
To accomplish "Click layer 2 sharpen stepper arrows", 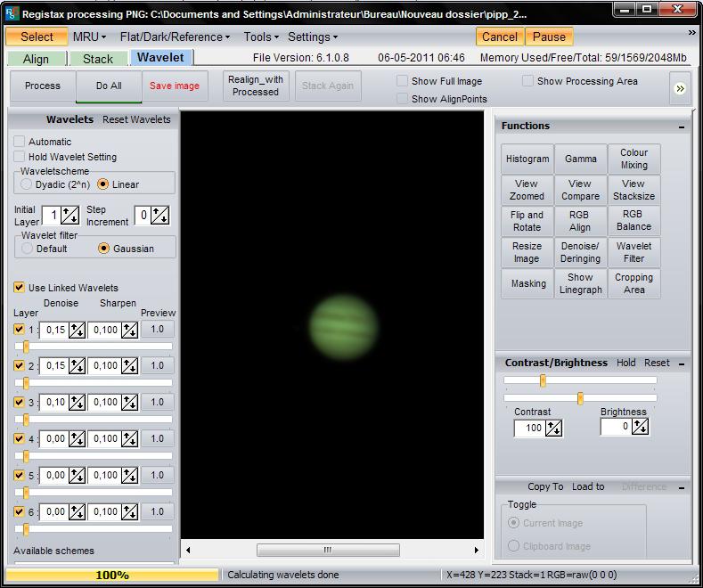I will pyautogui.click(x=130, y=366).
